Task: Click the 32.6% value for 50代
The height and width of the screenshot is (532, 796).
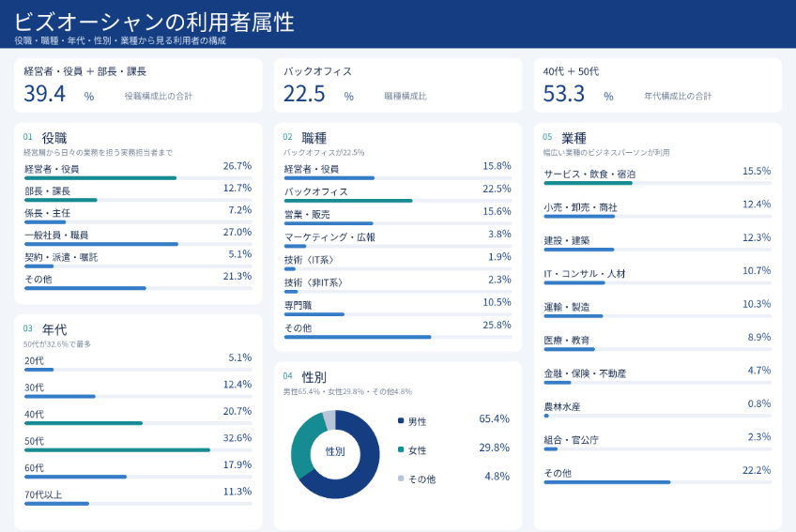Action: click(237, 437)
